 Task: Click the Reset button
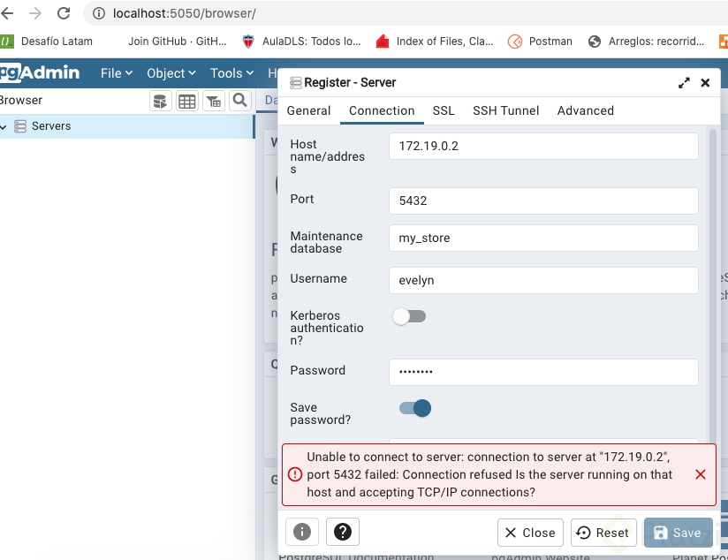tap(603, 533)
